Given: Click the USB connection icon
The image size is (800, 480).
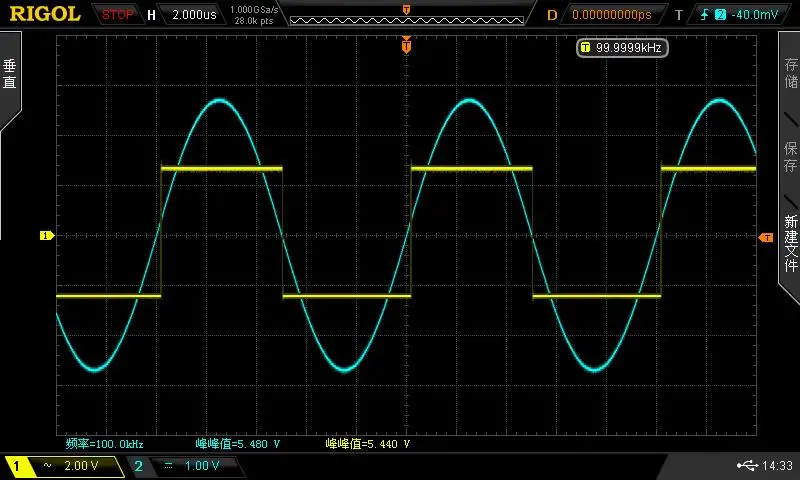Looking at the screenshot, I should (747, 465).
